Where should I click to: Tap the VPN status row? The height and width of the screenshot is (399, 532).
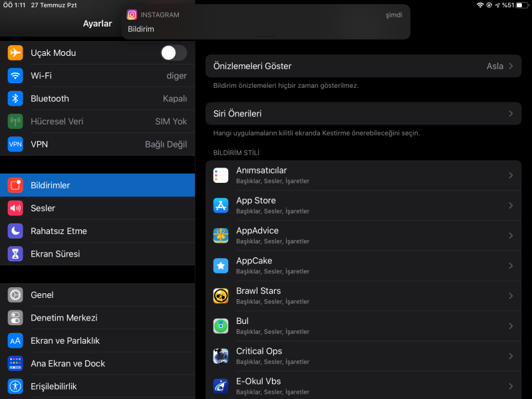click(97, 144)
